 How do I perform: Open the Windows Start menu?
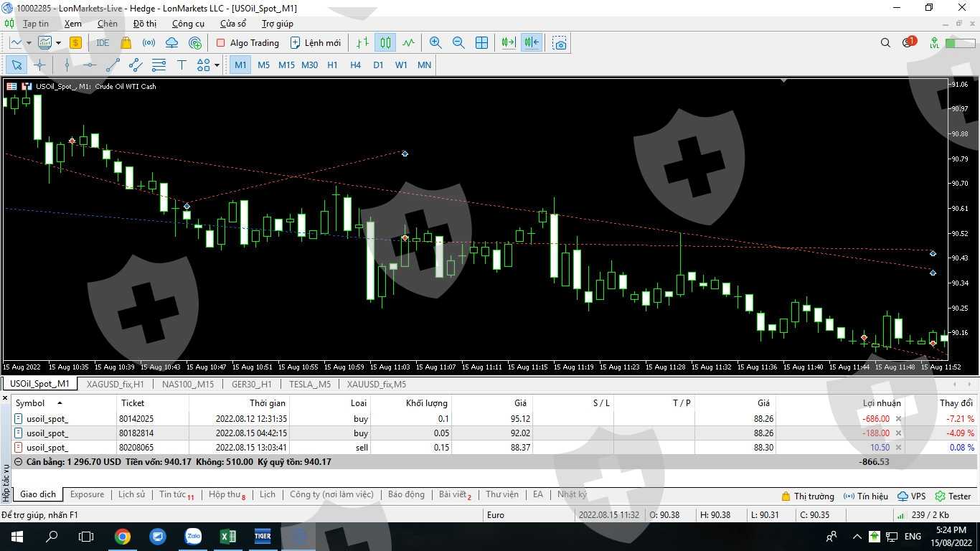point(17,536)
